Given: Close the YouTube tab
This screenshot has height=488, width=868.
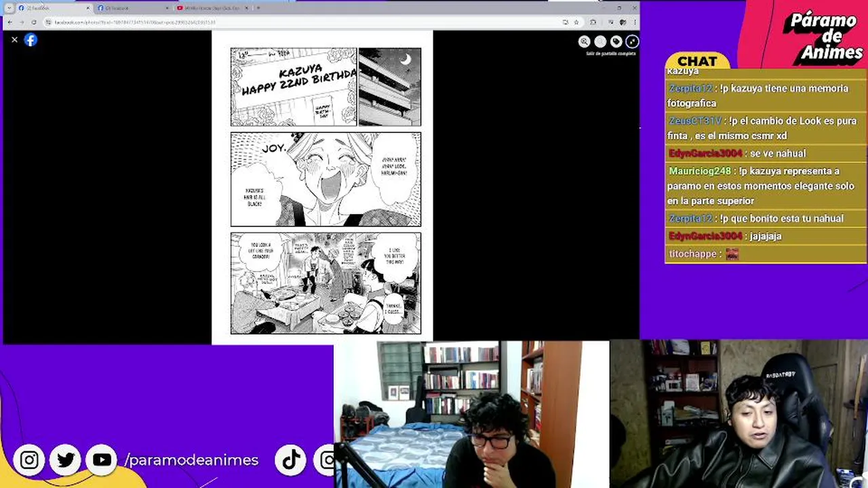Looking at the screenshot, I should [x=247, y=8].
